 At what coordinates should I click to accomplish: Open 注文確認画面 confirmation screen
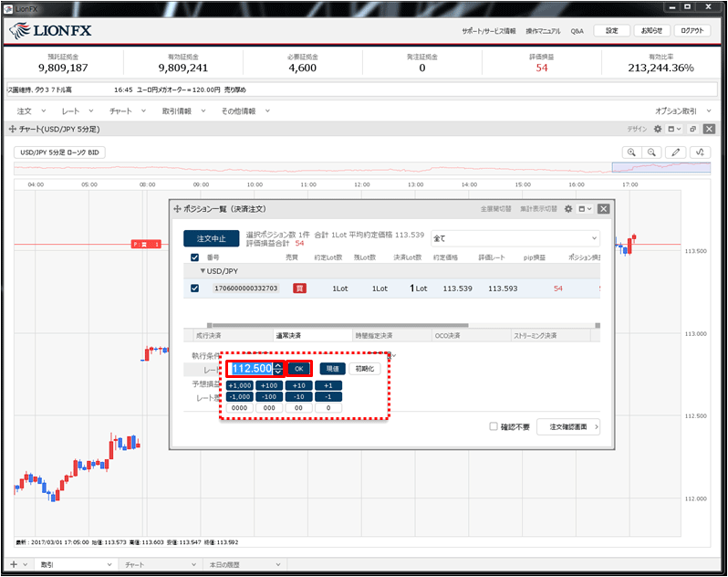[568, 426]
